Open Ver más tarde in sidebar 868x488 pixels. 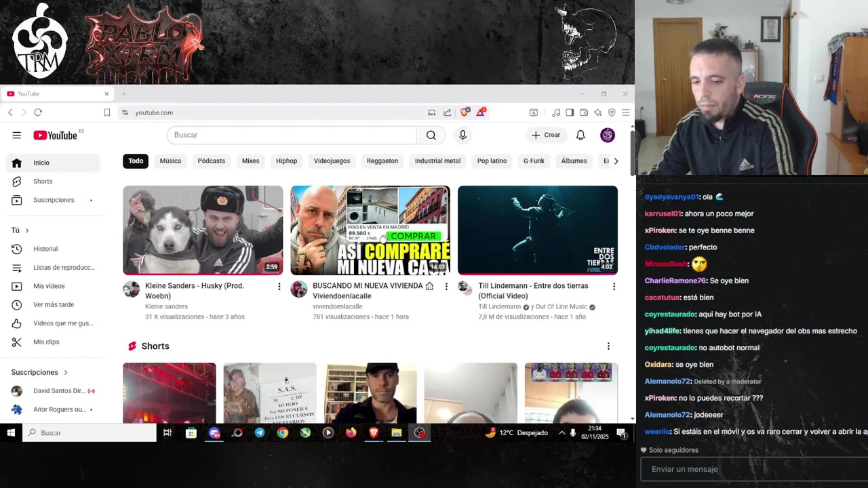[53, 305]
